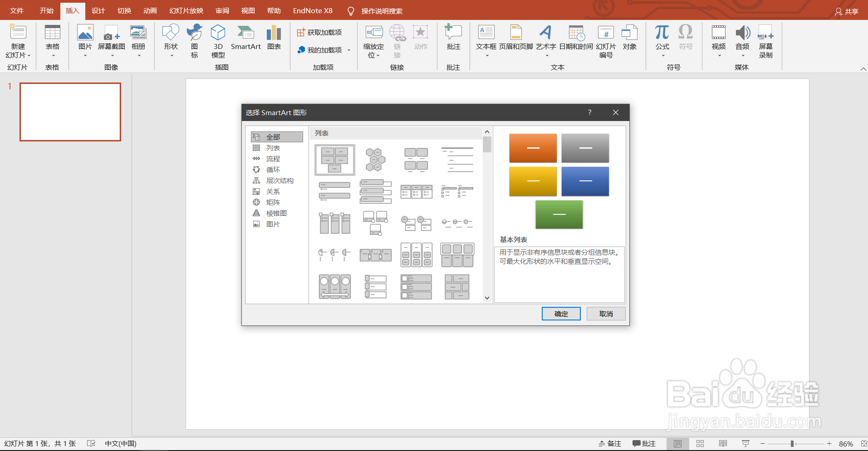
Task: Click Get Add-ins (获取加载项)
Action: click(319, 33)
